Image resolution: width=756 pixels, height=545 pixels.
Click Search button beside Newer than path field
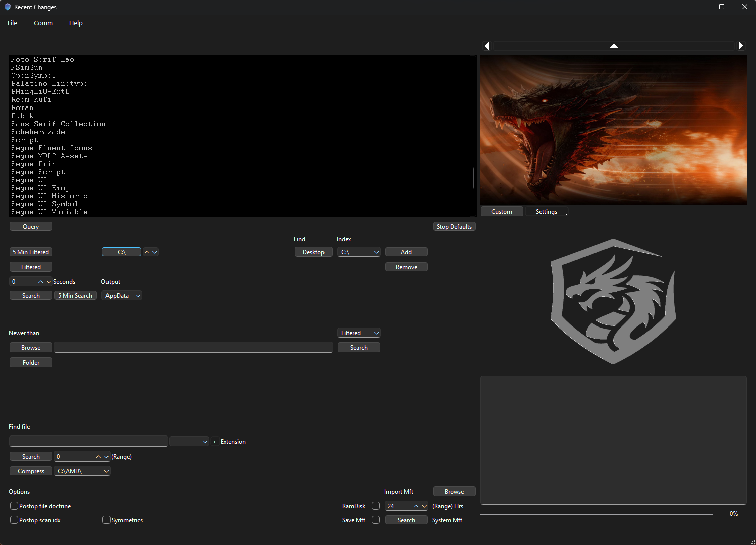[359, 348]
